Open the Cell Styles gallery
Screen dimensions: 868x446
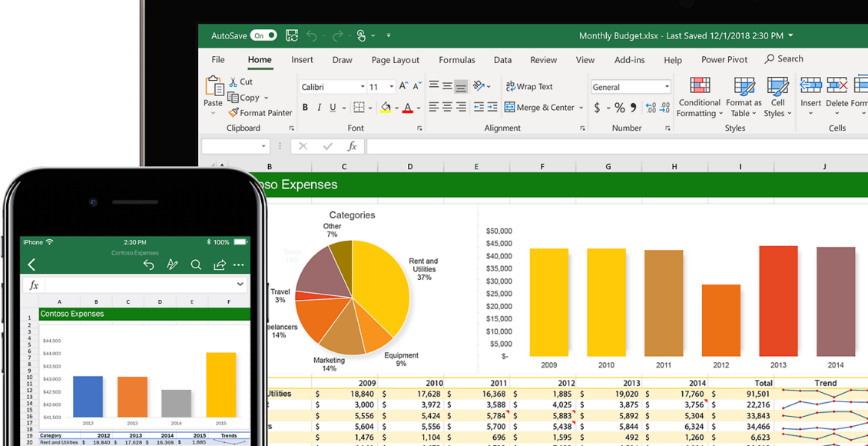[778, 97]
